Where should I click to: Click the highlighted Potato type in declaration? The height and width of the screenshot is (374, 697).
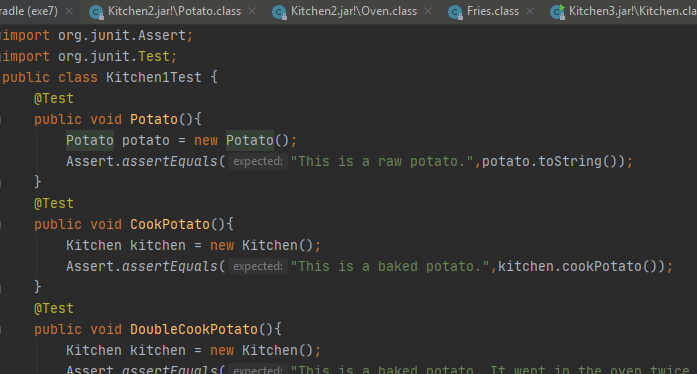pyautogui.click(x=90, y=140)
